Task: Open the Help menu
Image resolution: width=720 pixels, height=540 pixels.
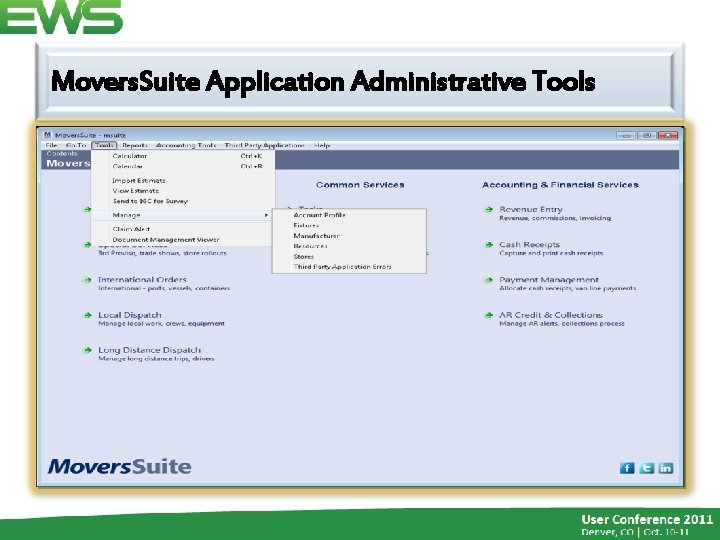Action: pyautogui.click(x=322, y=146)
